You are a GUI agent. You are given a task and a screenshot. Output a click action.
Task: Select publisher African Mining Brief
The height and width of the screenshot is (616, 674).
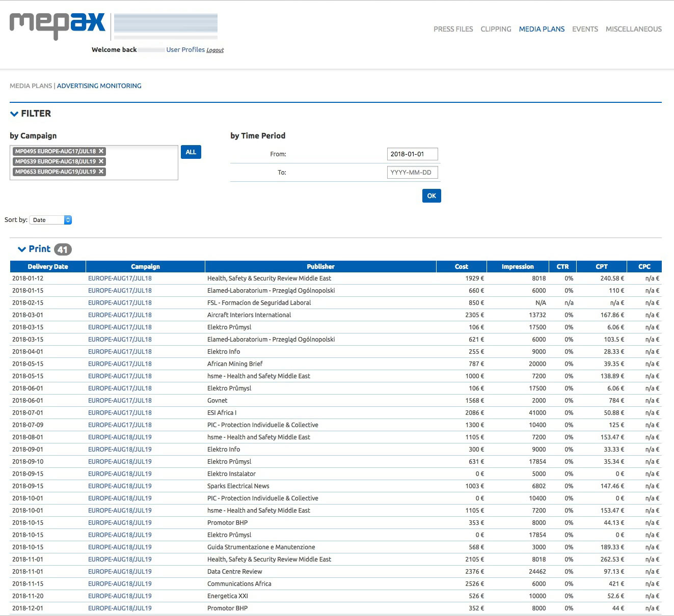coord(235,364)
